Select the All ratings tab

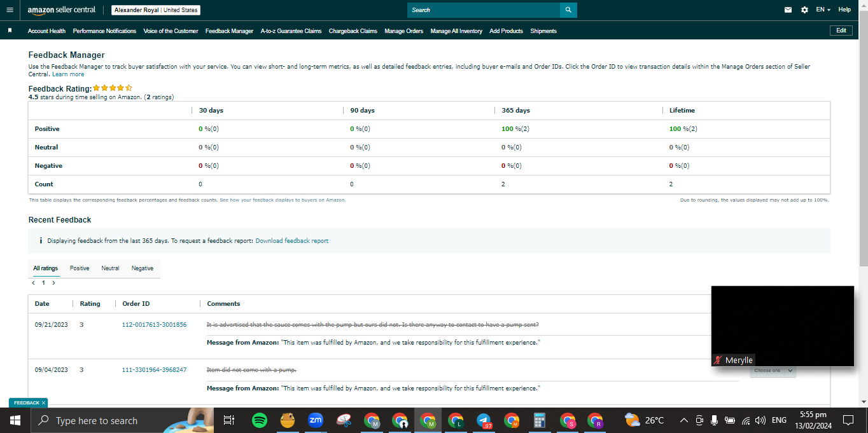[x=46, y=268]
